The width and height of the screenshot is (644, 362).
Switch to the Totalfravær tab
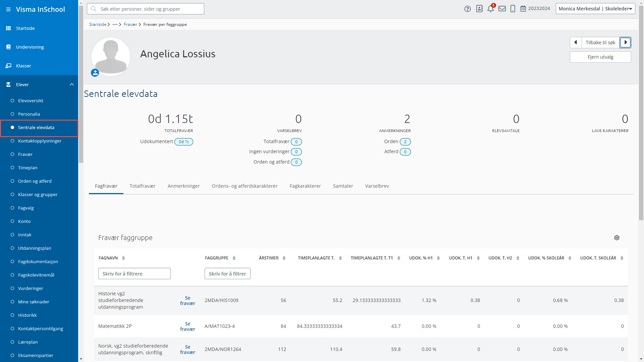click(x=143, y=186)
